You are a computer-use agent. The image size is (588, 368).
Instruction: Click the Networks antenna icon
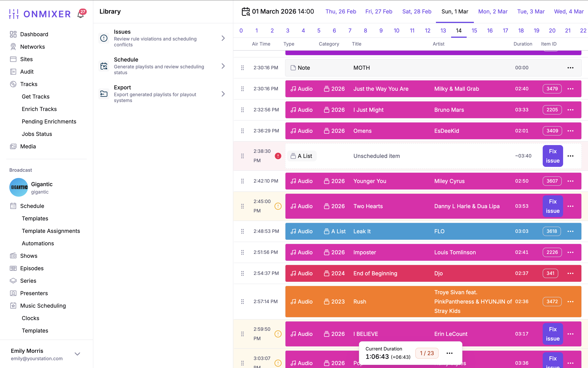13,47
